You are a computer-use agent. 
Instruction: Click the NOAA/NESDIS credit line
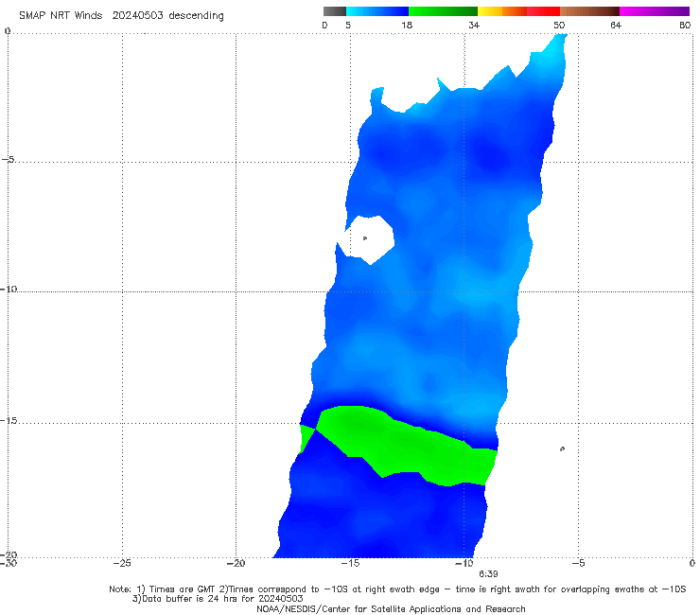(x=391, y=608)
